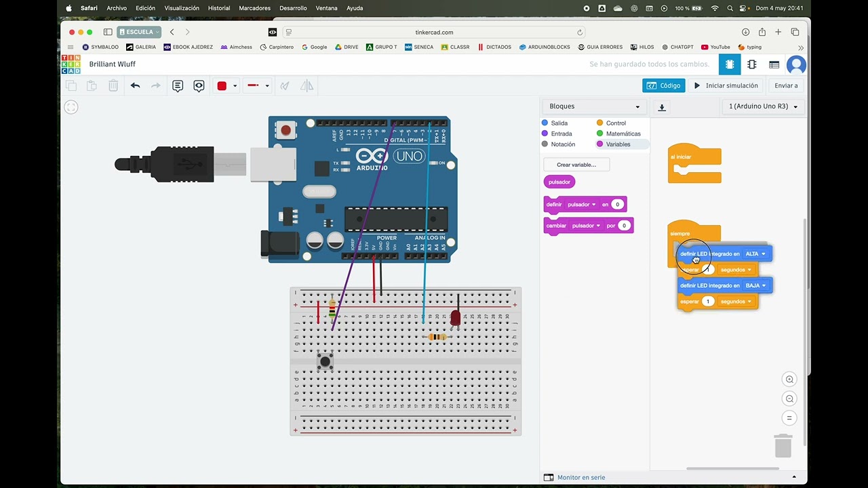
Task: Zoom out on the blocks workspace
Action: coord(789,399)
